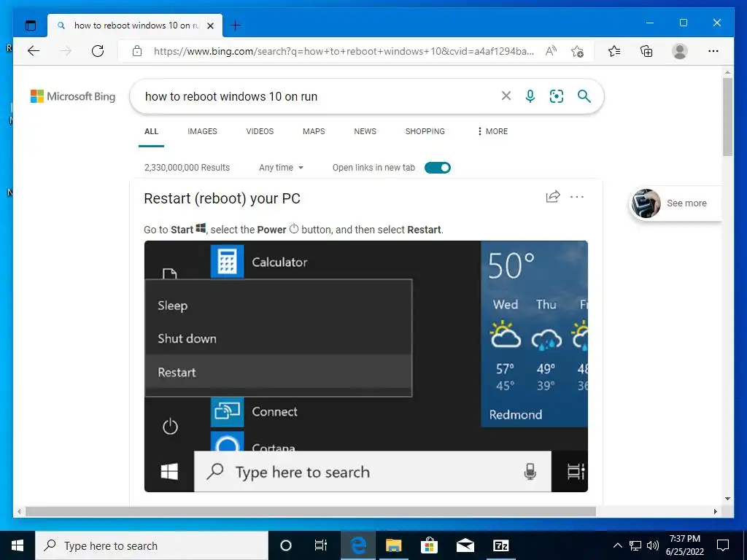The height and width of the screenshot is (560, 747).
Task: Click 'Restart (reboot) your PC' heading
Action: pyautogui.click(x=222, y=198)
